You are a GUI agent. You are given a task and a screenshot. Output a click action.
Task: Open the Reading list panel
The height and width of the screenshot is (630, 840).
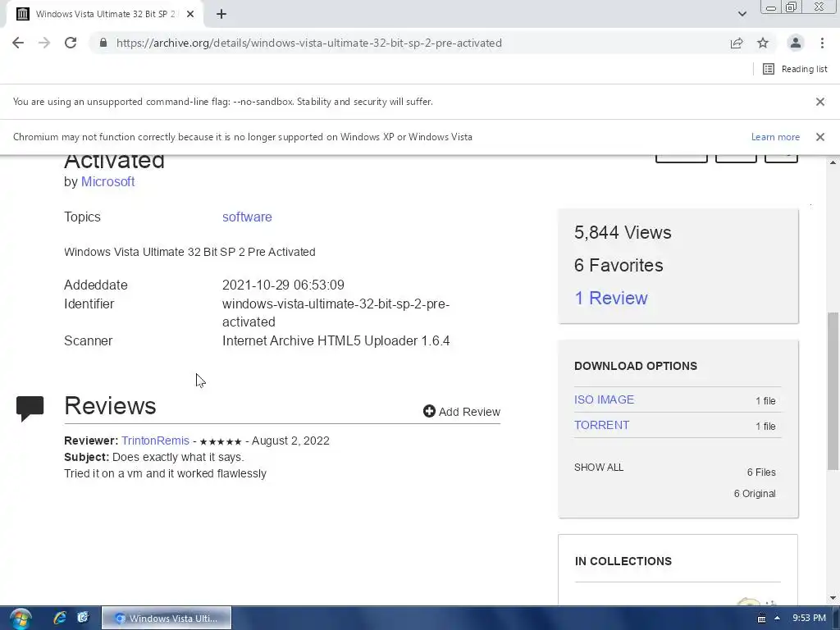795,69
